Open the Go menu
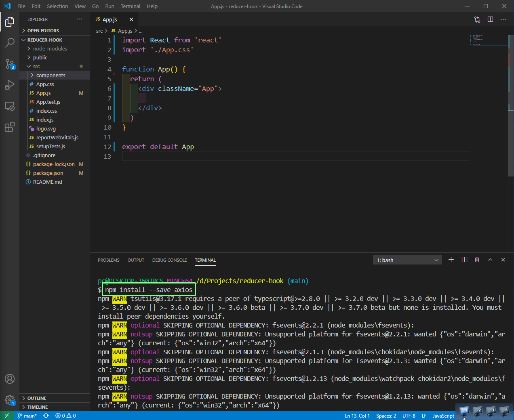Image resolution: width=514 pixels, height=420 pixels. (x=95, y=6)
